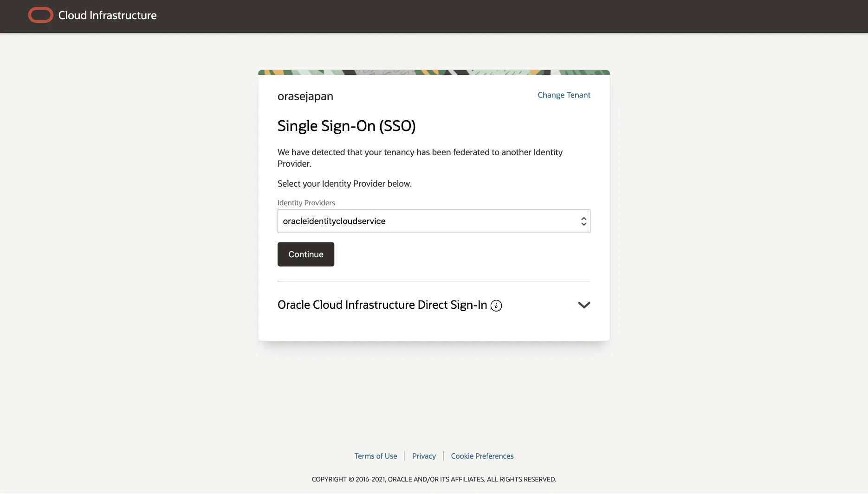Viewport: 868px width, 494px height.
Task: Open the Direct Sign-In info icon
Action: (496, 305)
